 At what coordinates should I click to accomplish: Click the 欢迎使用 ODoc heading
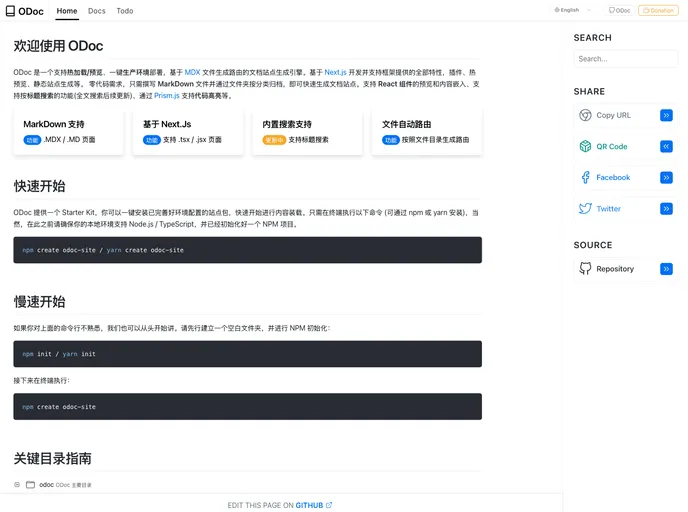(x=58, y=46)
